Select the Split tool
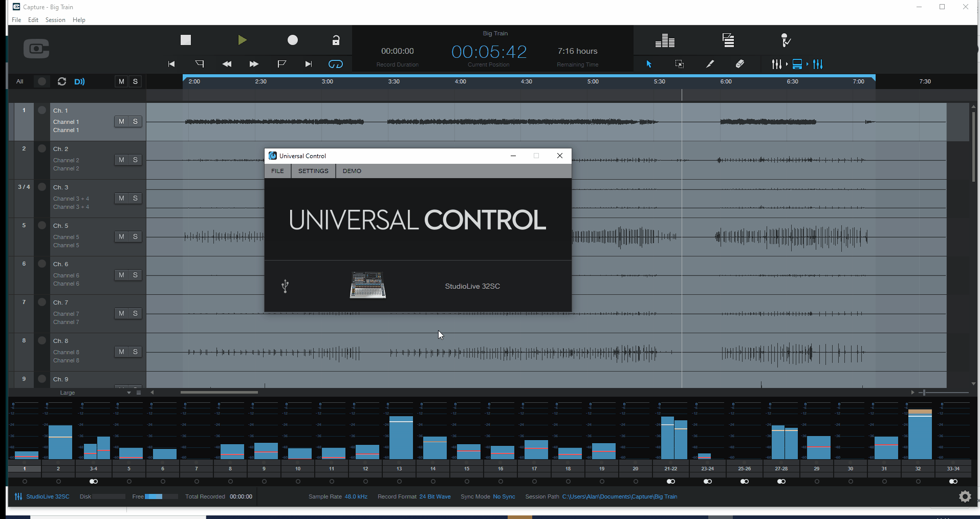This screenshot has width=980, height=519. click(x=710, y=64)
